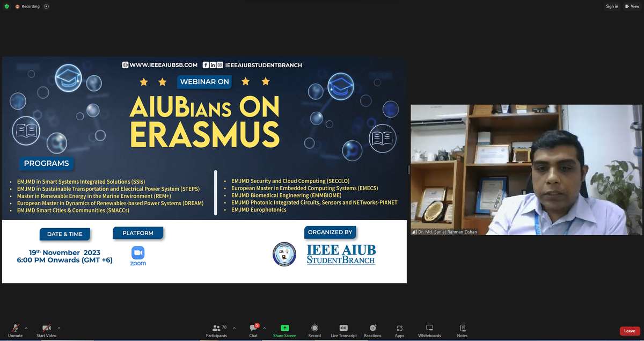Expand the arrow next to Participants
644x341 pixels.
point(234,328)
